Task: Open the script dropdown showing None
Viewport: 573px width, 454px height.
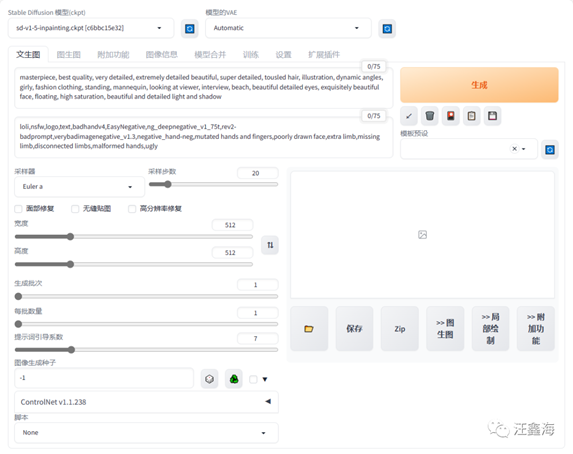Action: (x=146, y=433)
